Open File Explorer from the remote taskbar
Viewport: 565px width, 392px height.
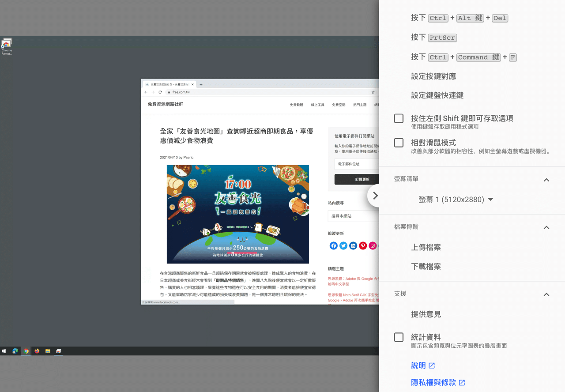48,351
